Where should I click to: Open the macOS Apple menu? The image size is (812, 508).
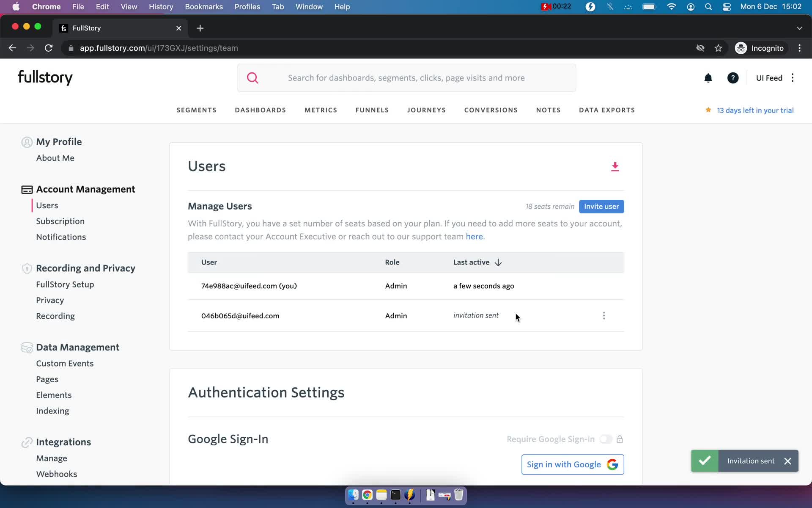(x=16, y=7)
